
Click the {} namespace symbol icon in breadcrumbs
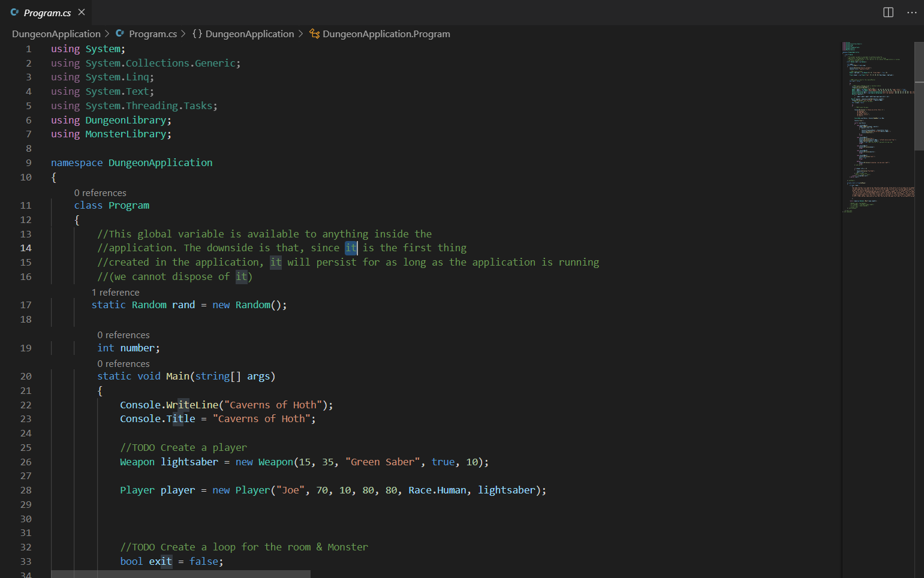tap(197, 34)
